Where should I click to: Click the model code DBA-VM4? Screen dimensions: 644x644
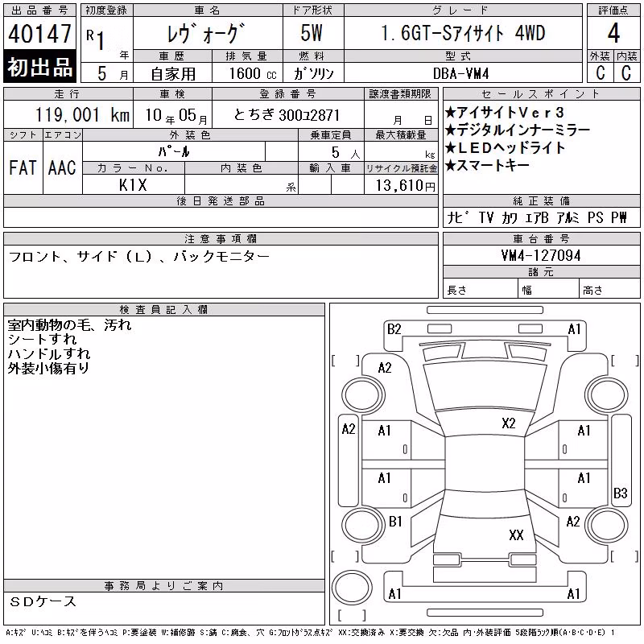pyautogui.click(x=460, y=73)
